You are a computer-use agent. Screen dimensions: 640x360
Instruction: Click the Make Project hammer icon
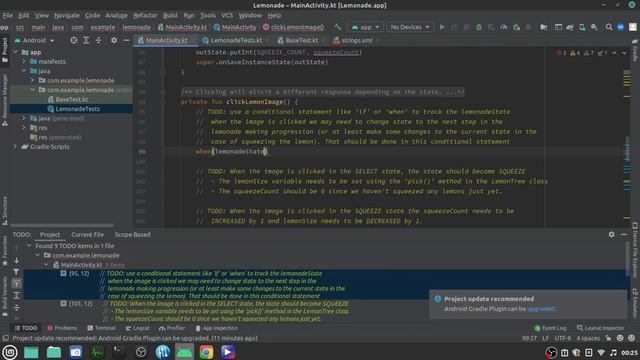(338, 27)
